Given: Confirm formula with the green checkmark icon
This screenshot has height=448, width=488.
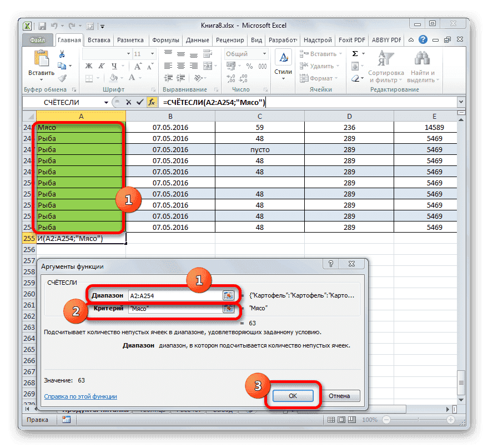Looking at the screenshot, I should pos(140,102).
